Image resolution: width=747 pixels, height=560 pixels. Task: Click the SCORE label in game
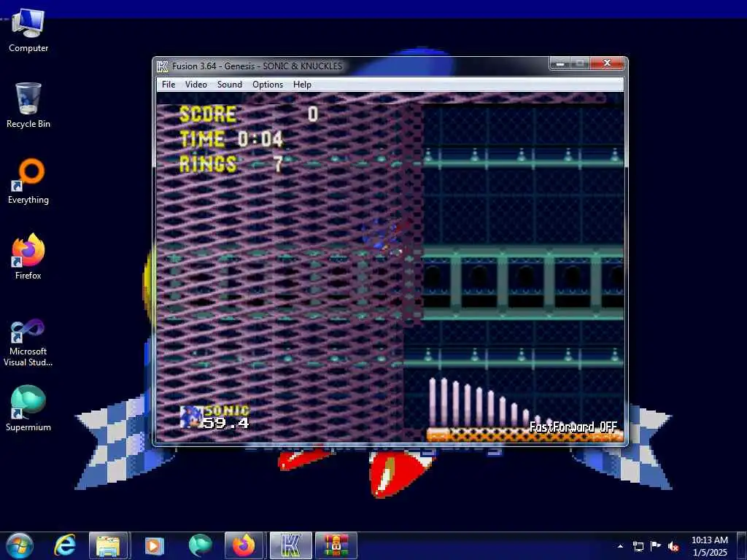tap(208, 114)
